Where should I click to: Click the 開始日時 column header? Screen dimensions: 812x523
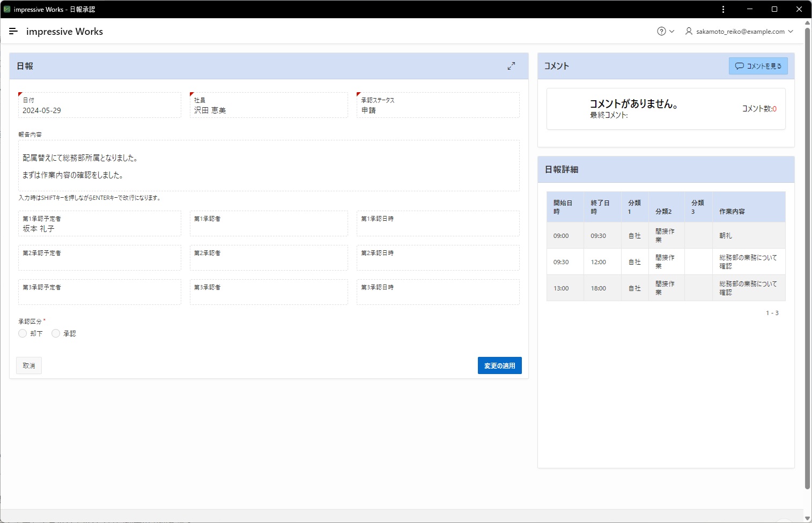[565, 207]
